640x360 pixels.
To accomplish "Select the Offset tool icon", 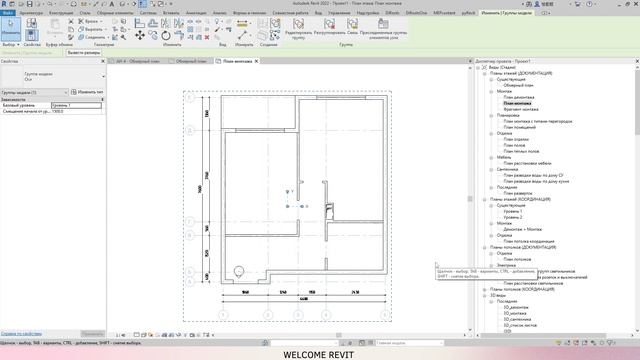I will [x=153, y=23].
